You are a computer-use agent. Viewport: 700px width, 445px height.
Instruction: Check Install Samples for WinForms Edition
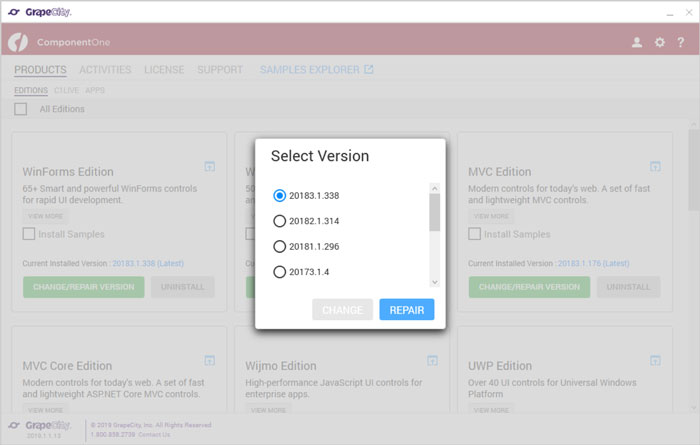tap(29, 234)
